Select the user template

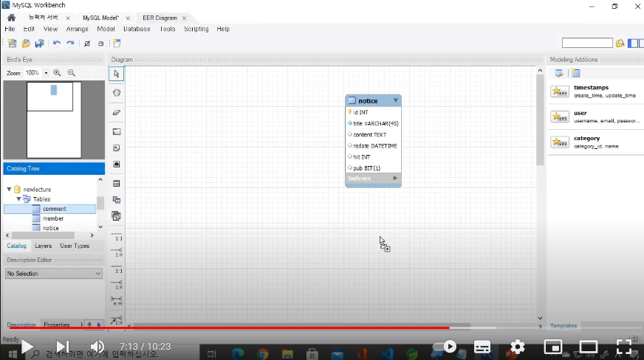click(x=595, y=117)
